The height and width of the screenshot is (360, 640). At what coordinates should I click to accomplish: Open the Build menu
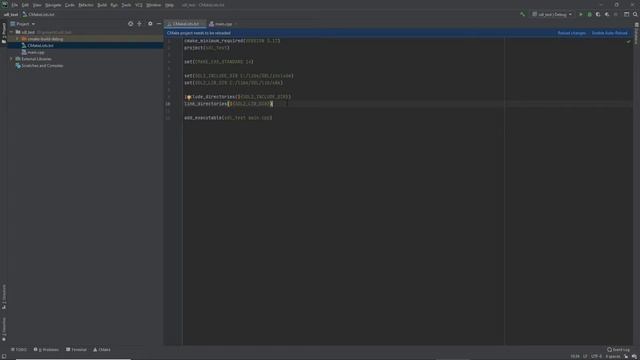tap(102, 5)
